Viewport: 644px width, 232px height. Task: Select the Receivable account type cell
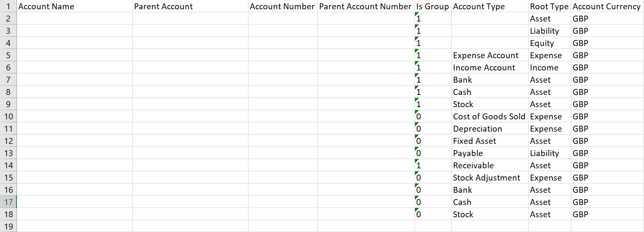pyautogui.click(x=473, y=165)
